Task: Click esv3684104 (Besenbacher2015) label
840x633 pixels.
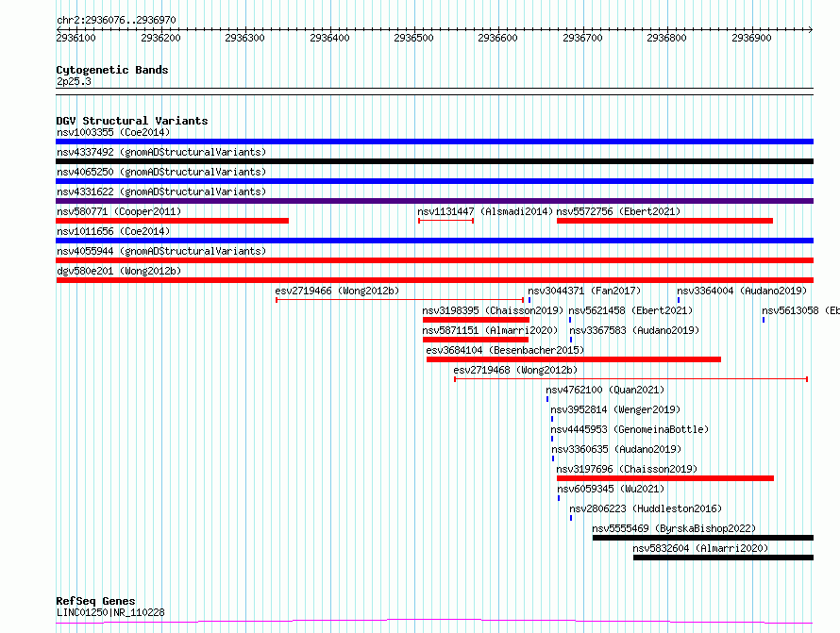Action: click(x=505, y=350)
